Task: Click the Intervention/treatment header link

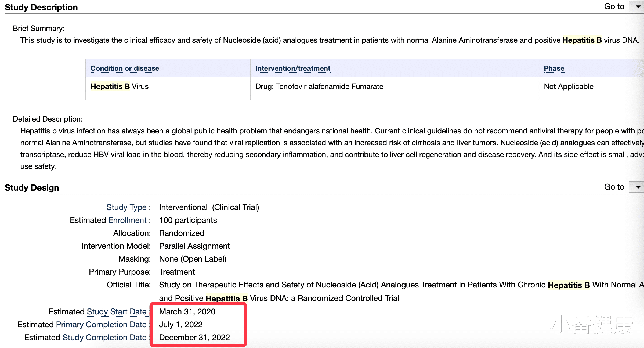Action: pyautogui.click(x=293, y=68)
